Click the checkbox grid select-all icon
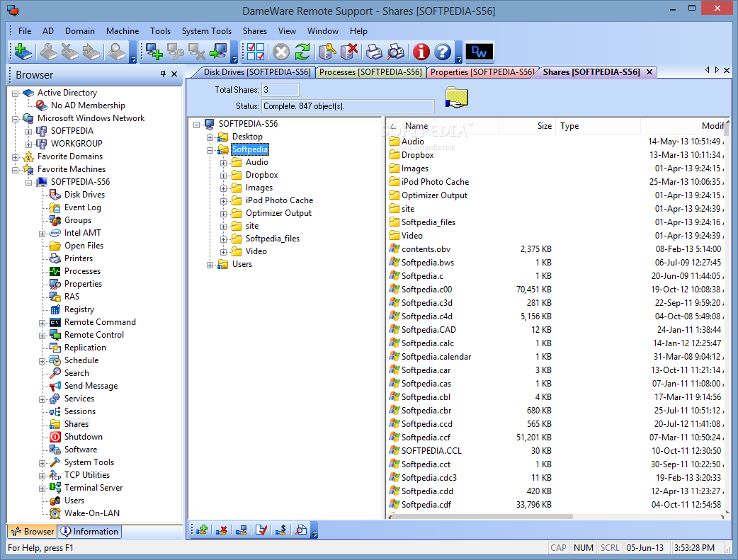 (x=256, y=52)
